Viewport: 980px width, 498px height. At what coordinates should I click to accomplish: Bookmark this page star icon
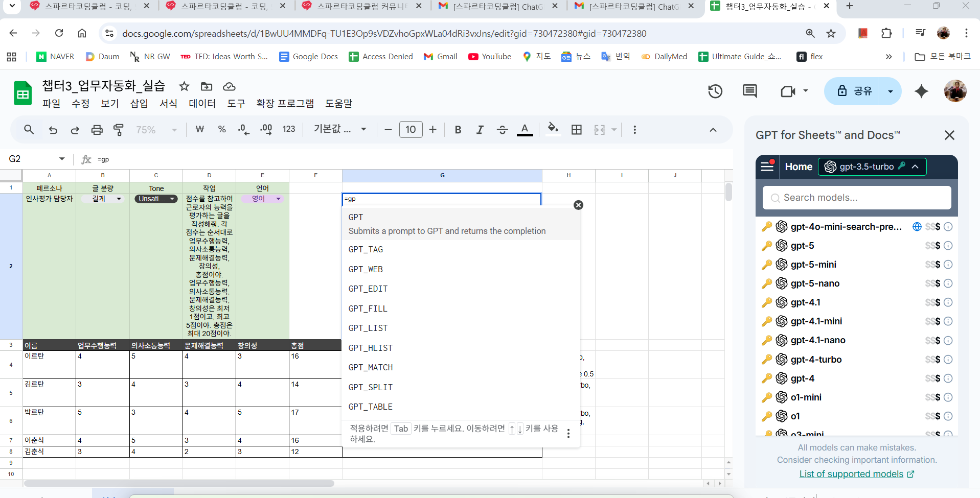831,33
